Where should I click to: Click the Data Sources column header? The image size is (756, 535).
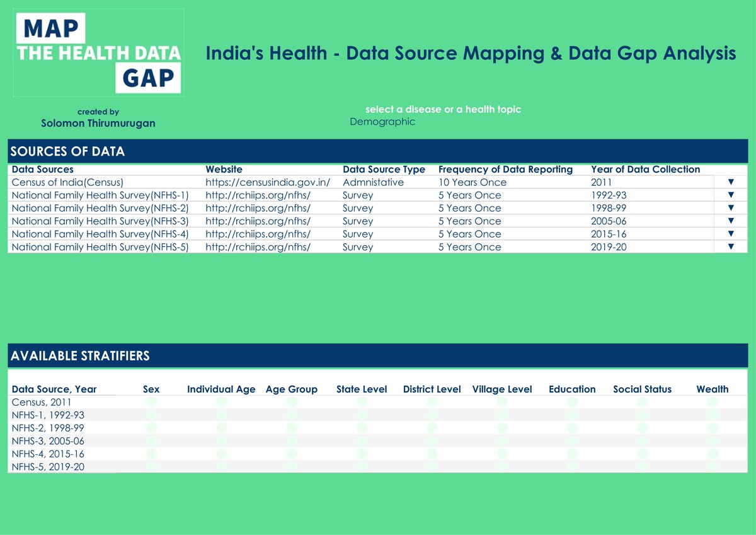pyautogui.click(x=43, y=170)
